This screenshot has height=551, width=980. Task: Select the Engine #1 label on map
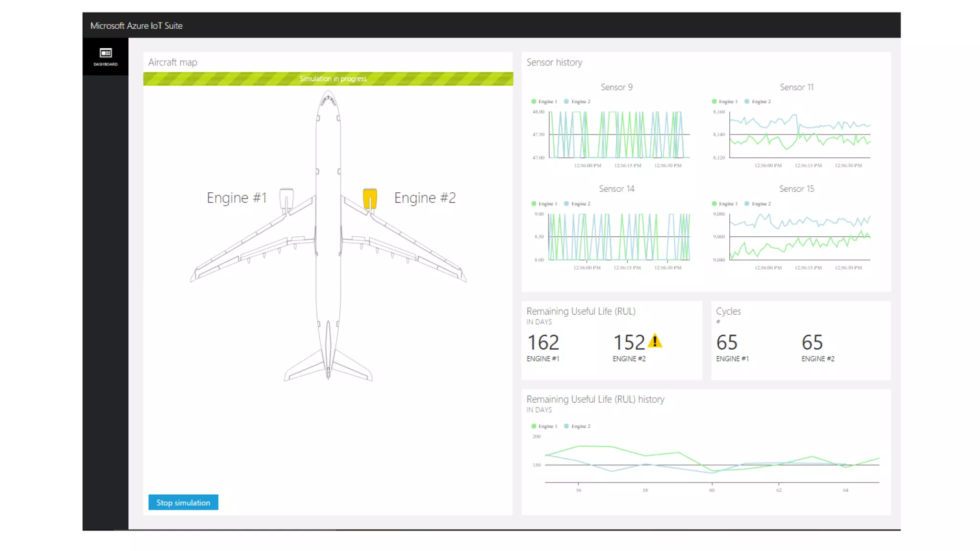[236, 198]
